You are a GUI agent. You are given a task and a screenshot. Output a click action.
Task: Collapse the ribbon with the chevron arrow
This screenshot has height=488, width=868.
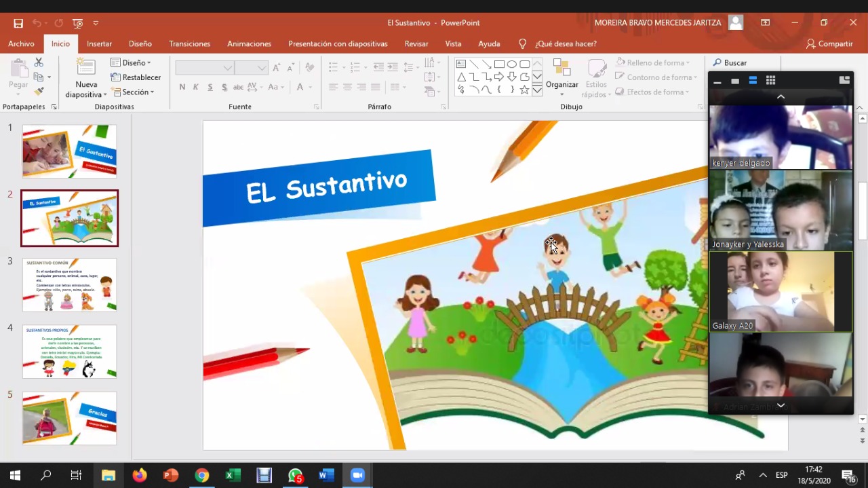click(859, 108)
